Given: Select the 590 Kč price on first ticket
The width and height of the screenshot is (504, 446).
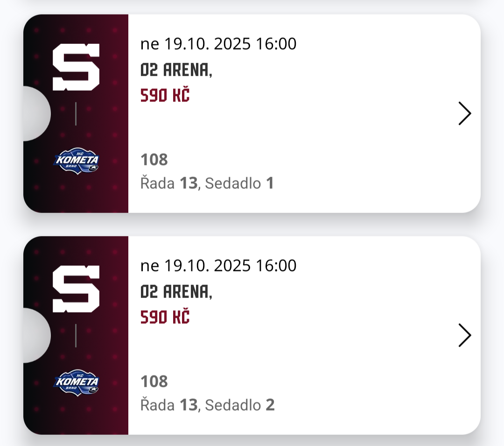Looking at the screenshot, I should pos(165,95).
